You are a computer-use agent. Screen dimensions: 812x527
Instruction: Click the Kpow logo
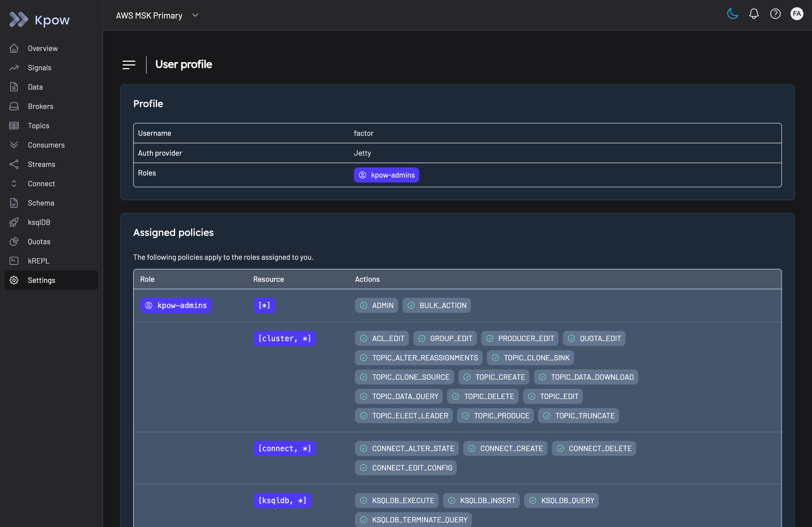(x=39, y=19)
